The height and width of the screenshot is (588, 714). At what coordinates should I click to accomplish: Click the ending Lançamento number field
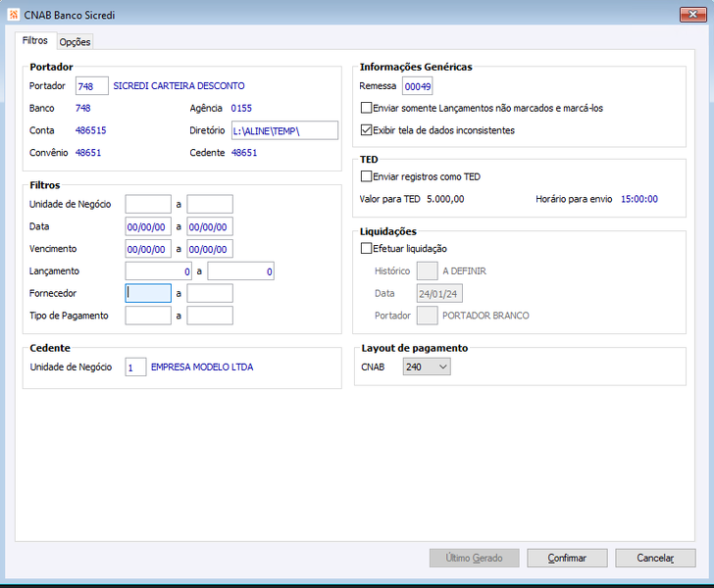coord(241,271)
